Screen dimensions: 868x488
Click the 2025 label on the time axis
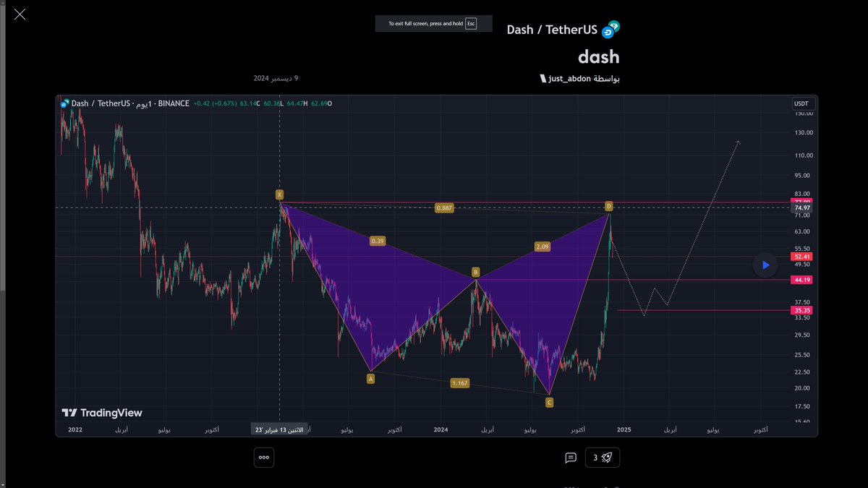pyautogui.click(x=624, y=429)
